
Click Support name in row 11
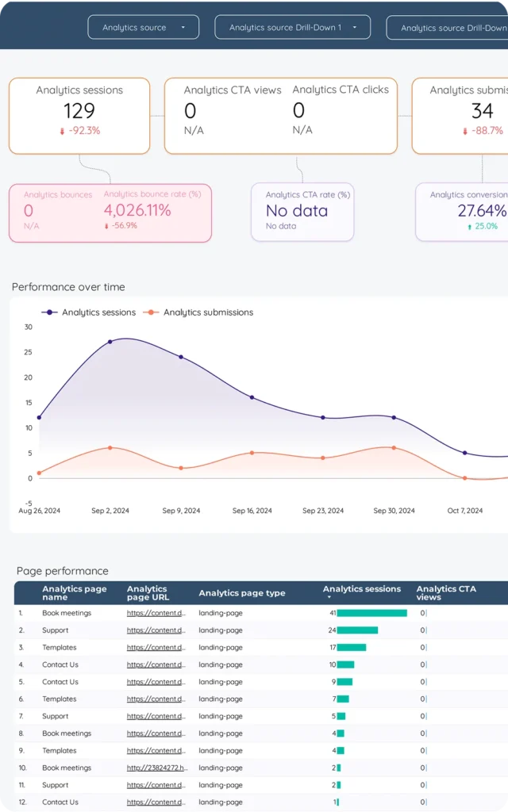pos(55,785)
